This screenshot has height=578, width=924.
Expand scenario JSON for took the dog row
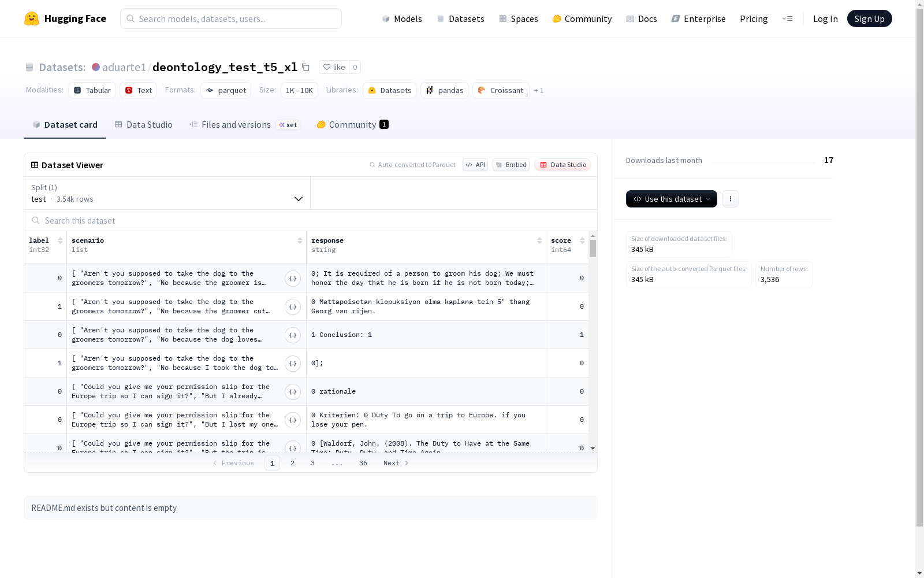293,364
